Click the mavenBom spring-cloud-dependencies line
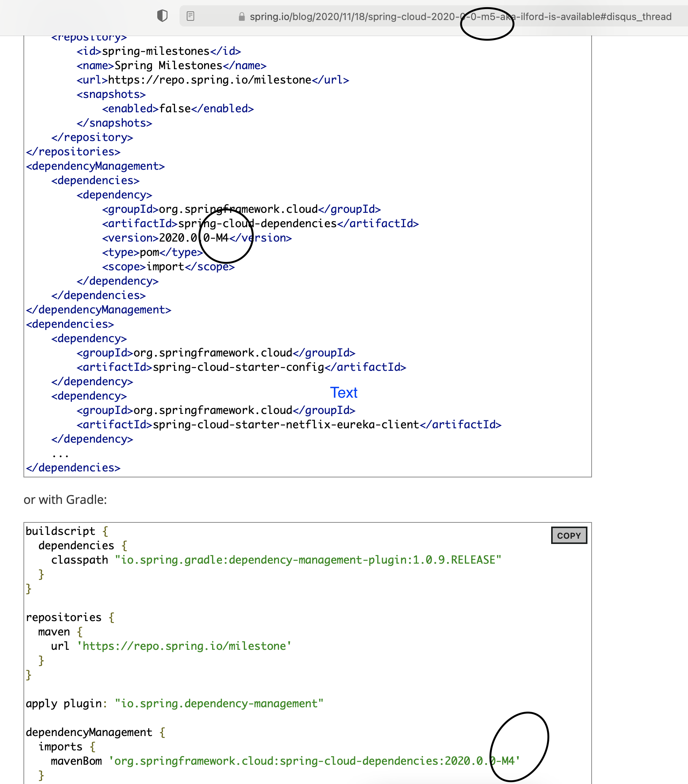Image resolution: width=688 pixels, height=784 pixels. [285, 761]
